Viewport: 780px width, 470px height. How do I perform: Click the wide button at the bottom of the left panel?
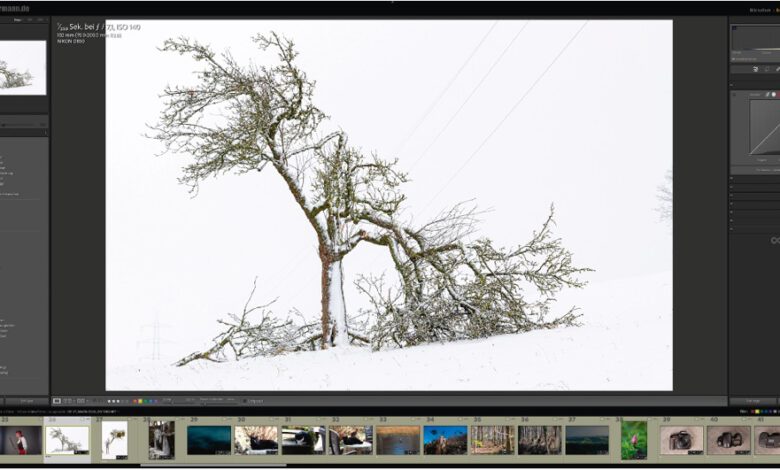click(x=27, y=401)
